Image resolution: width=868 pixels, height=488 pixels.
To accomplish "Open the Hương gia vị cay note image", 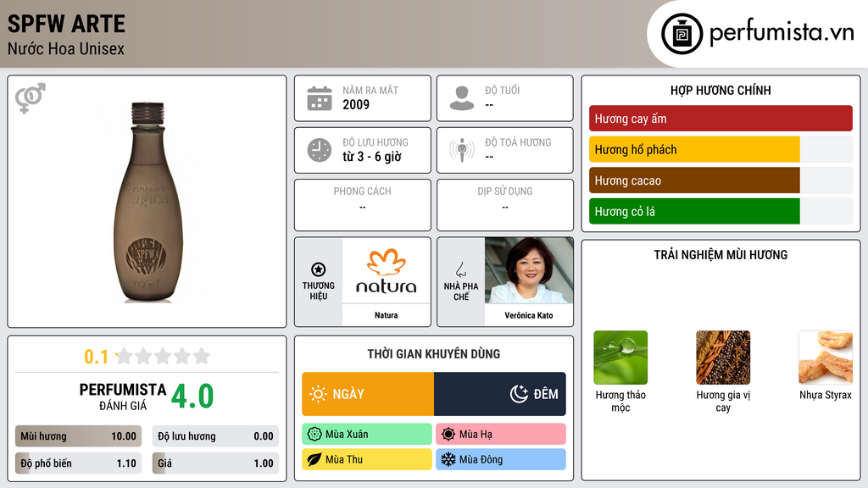I will click(x=723, y=358).
